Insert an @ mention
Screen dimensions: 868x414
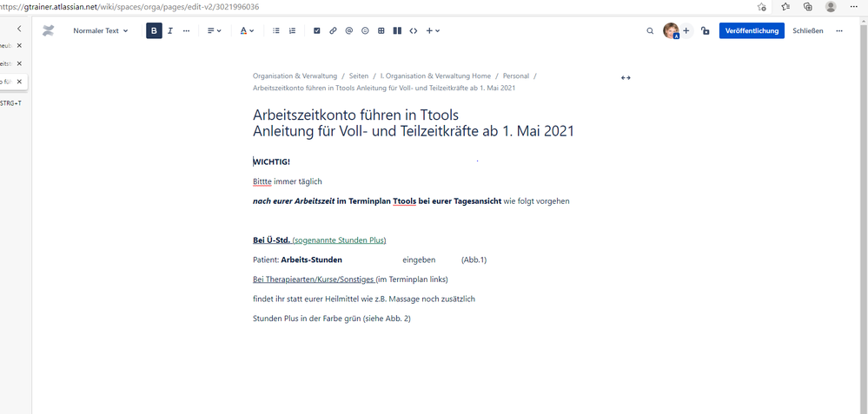[348, 31]
